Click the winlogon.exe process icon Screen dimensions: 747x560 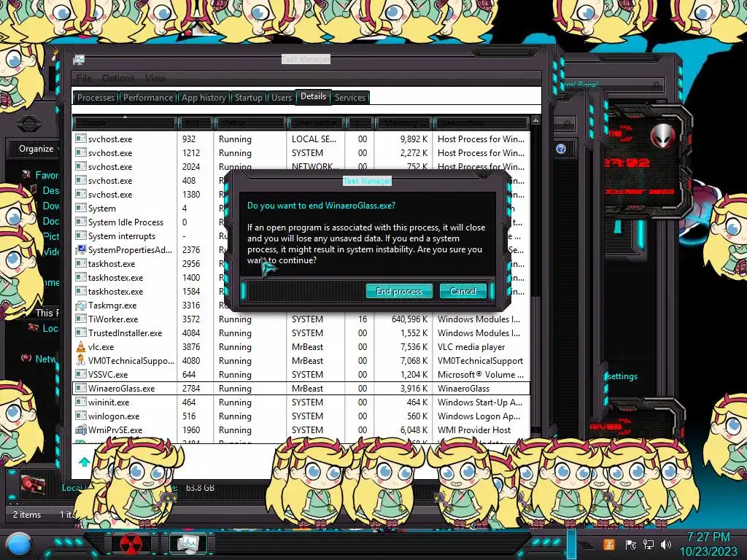[x=81, y=416]
